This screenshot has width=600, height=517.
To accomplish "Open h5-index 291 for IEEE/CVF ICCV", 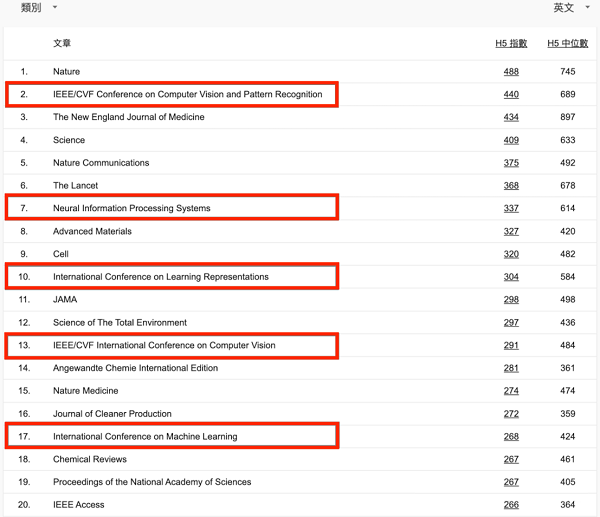I will tap(511, 346).
